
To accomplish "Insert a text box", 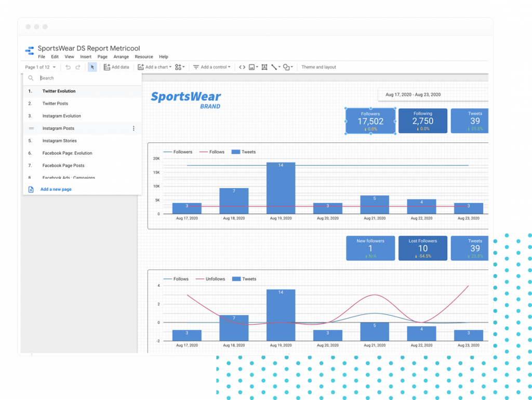I will [264, 67].
